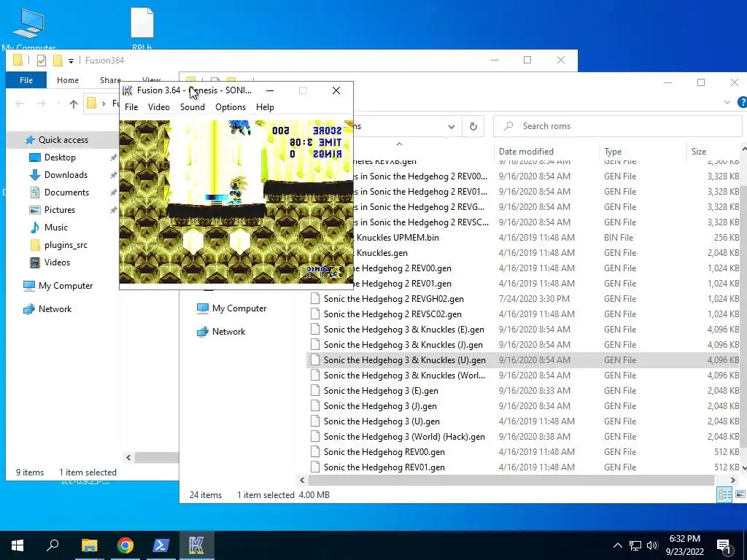Select Network in roms window navigation pane
747x560 pixels.
pyautogui.click(x=228, y=332)
